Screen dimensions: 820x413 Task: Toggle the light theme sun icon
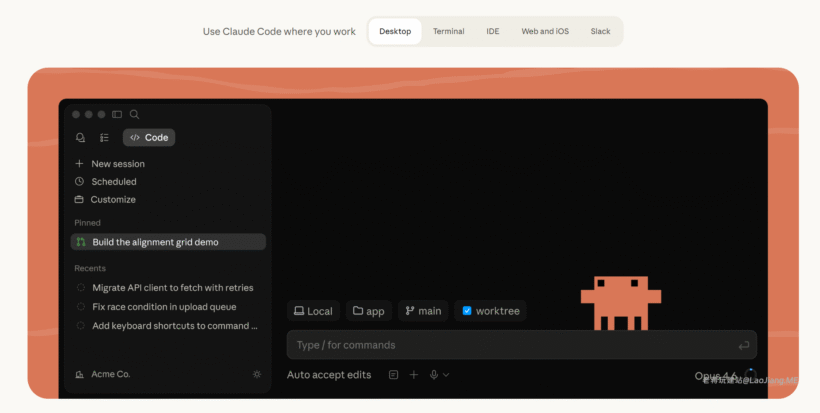pos(257,374)
